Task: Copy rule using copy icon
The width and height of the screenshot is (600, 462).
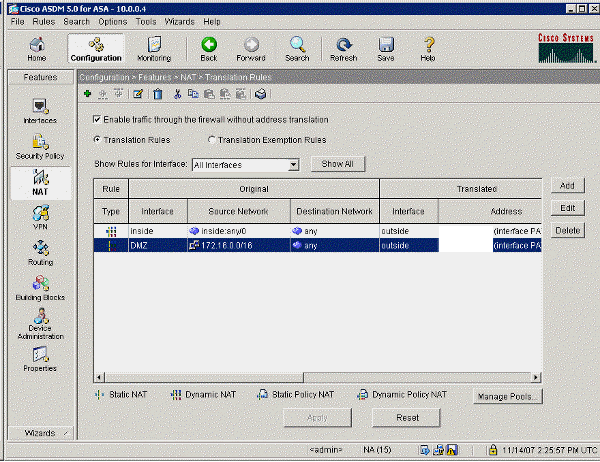Action: pyautogui.click(x=193, y=94)
